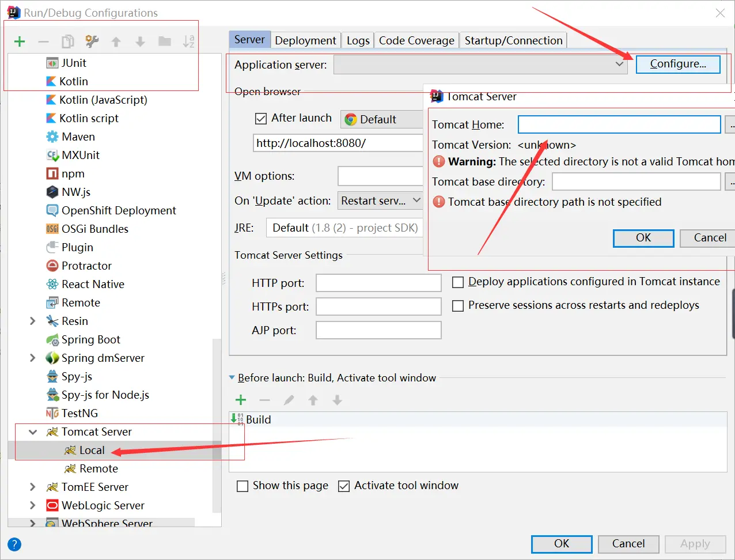735x560 pixels.
Task: Click the green plus Add New Configuration icon
Action: point(20,41)
